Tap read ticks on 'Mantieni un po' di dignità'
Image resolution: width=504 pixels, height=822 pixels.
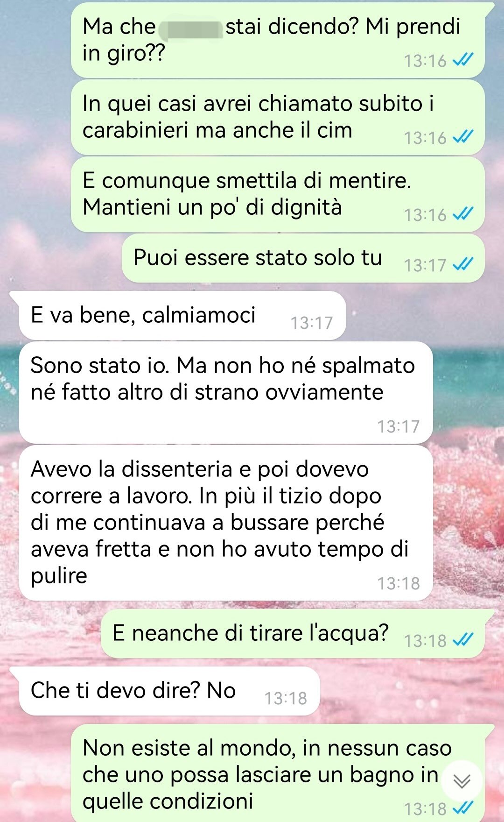[463, 214]
